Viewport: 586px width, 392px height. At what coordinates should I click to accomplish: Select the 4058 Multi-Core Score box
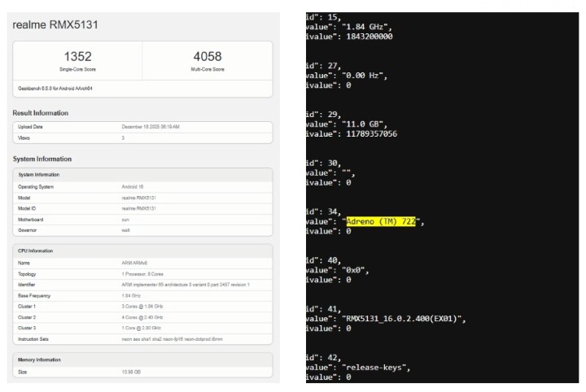pyautogui.click(x=208, y=60)
